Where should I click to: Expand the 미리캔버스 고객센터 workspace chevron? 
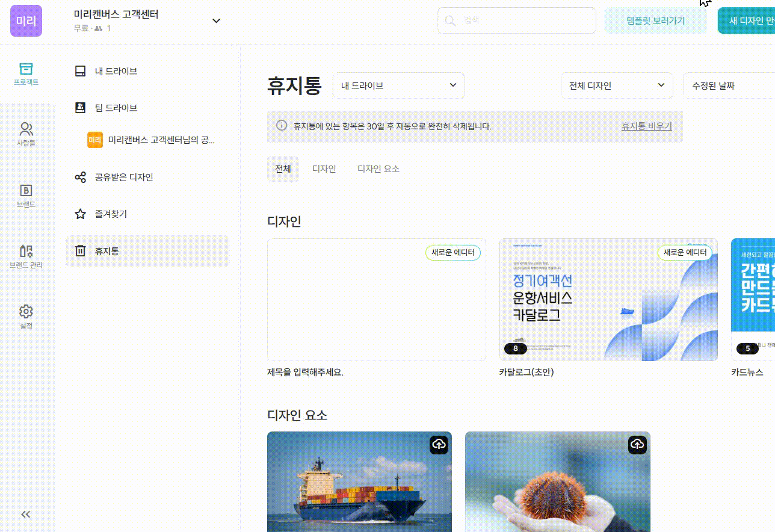pos(217,21)
